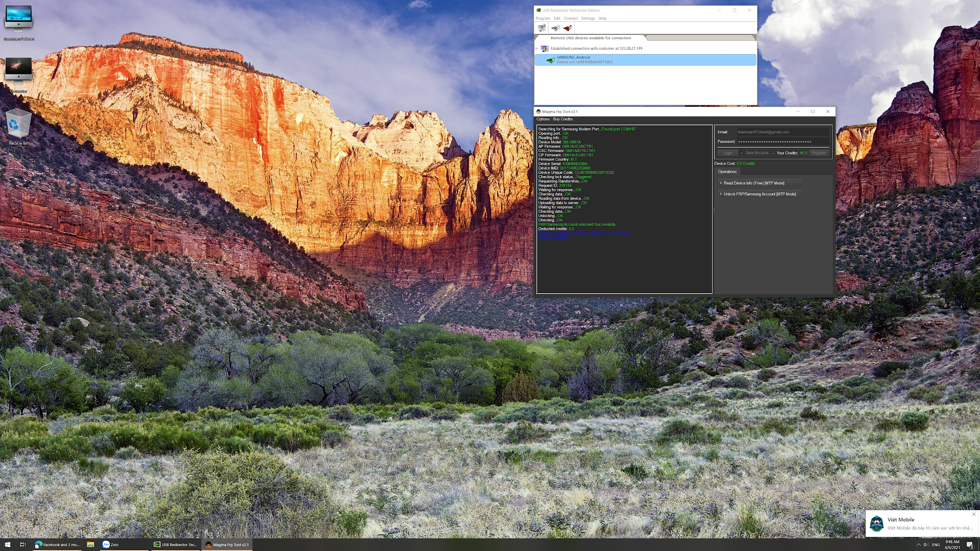Screen dimensions: 980x551
Task: Collapse the established connection tree node
Action: (537, 48)
